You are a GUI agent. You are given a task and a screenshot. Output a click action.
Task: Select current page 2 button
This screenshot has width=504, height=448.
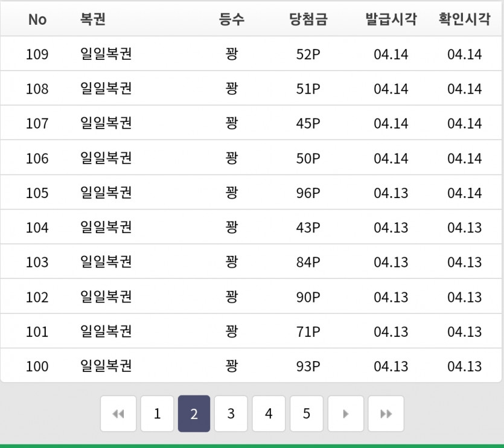[x=194, y=414]
